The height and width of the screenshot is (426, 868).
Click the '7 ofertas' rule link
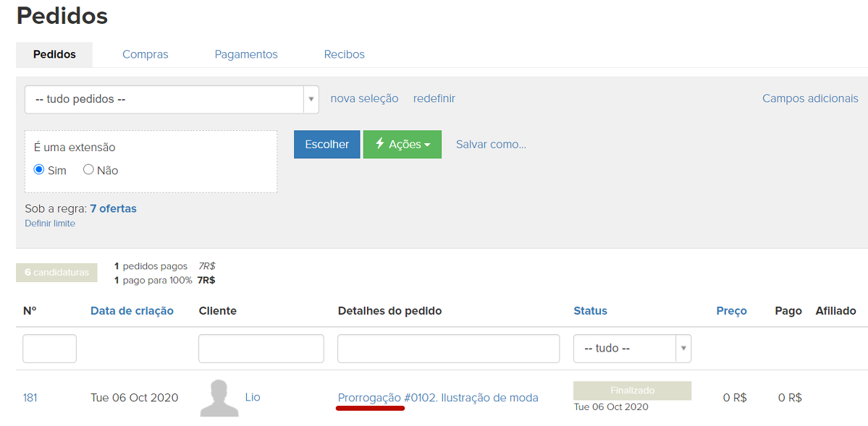point(113,208)
